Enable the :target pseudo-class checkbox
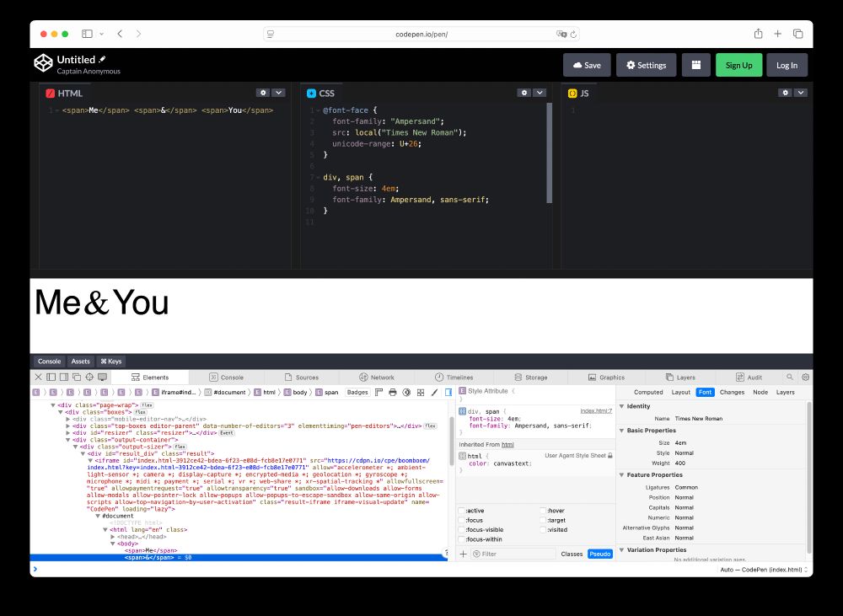 point(543,520)
